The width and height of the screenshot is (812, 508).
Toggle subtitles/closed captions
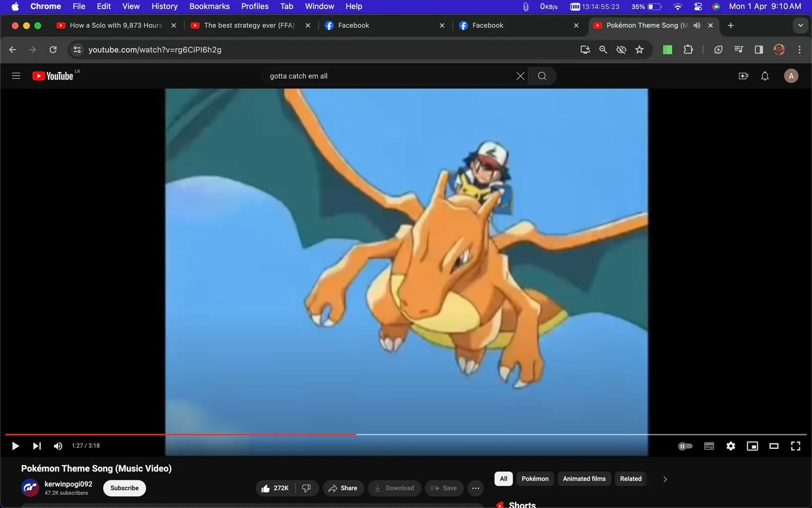(x=709, y=446)
